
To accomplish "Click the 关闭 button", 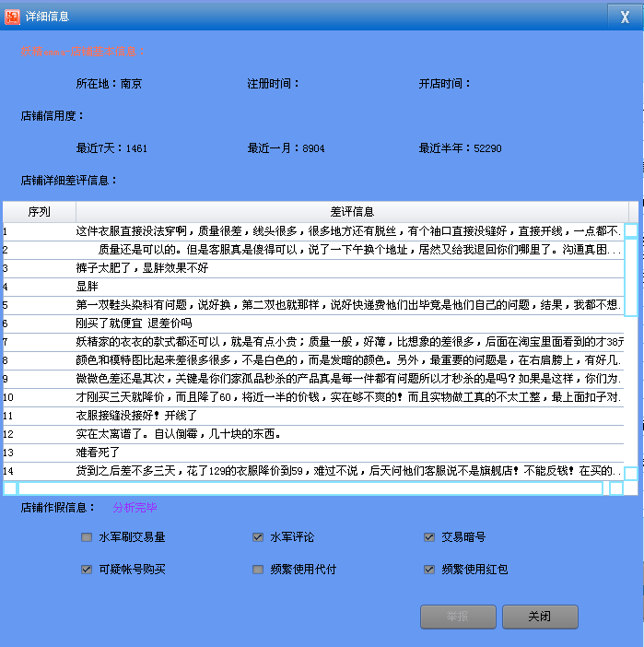I will coord(540,617).
